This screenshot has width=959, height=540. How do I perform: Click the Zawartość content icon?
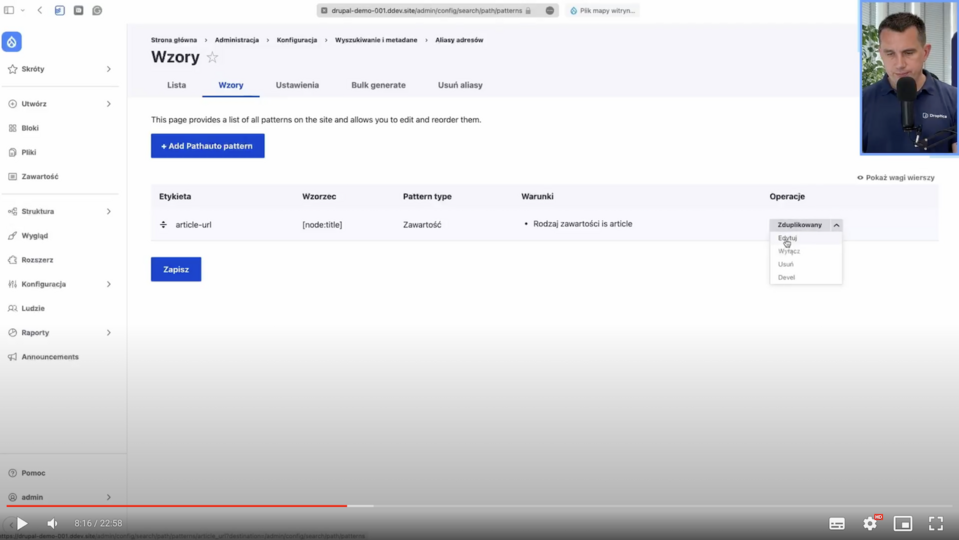click(x=12, y=177)
